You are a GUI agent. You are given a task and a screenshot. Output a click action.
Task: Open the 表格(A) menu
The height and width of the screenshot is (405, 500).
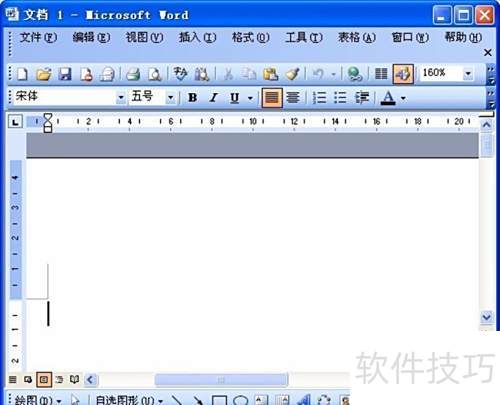pyautogui.click(x=357, y=37)
